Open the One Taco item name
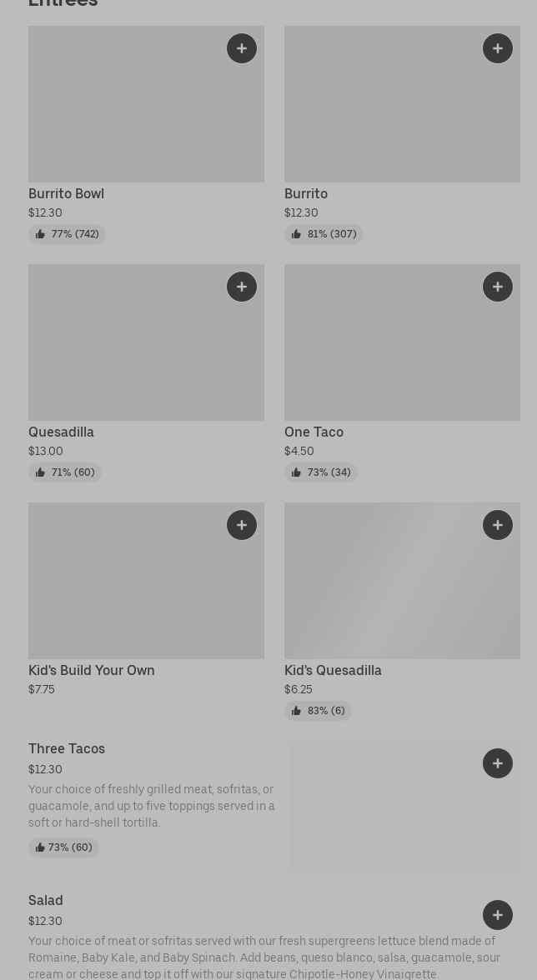This screenshot has height=980, width=537. [x=314, y=432]
